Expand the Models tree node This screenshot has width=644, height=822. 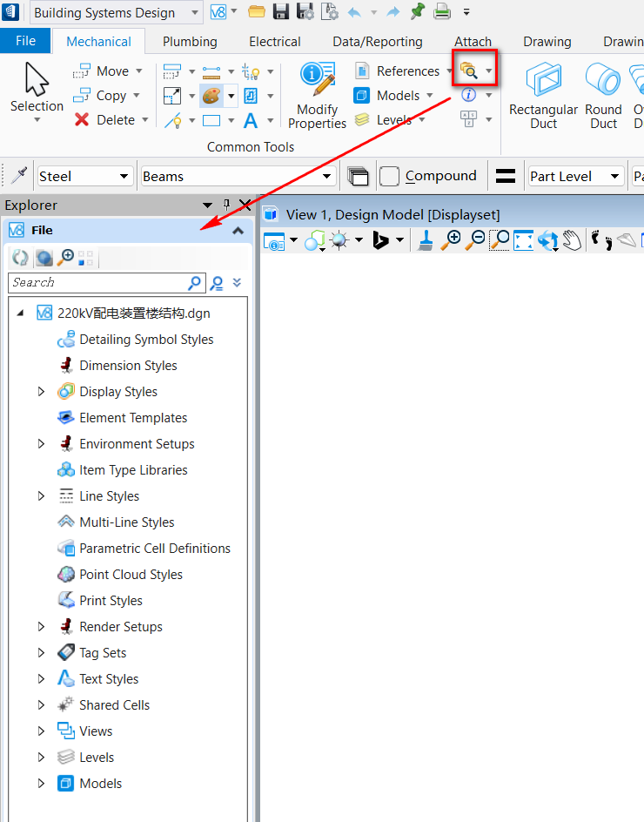click(42, 783)
